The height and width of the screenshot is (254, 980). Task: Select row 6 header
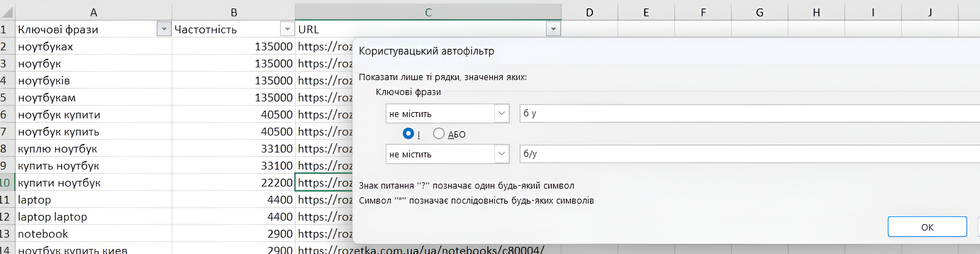tap(7, 114)
